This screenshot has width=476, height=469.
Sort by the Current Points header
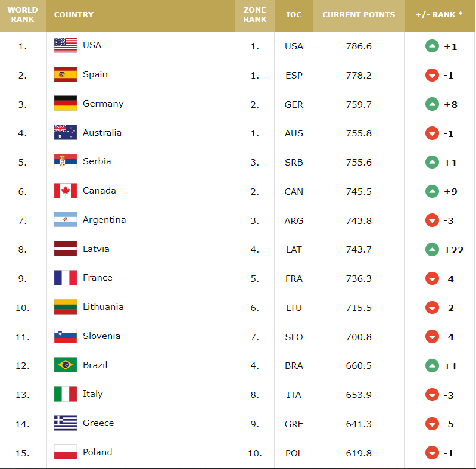(x=359, y=15)
